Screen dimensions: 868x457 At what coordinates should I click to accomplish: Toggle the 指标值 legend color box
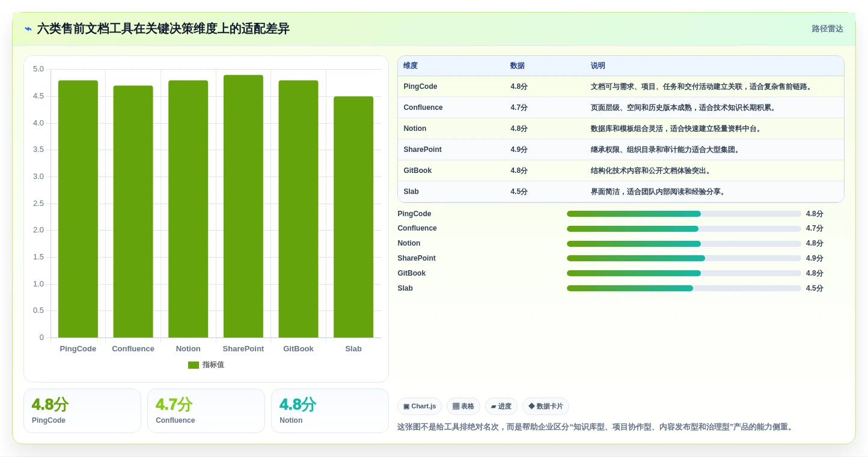194,365
